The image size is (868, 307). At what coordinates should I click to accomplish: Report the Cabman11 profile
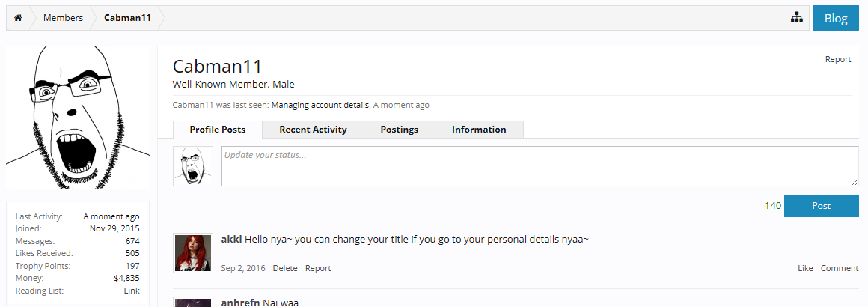tap(837, 59)
